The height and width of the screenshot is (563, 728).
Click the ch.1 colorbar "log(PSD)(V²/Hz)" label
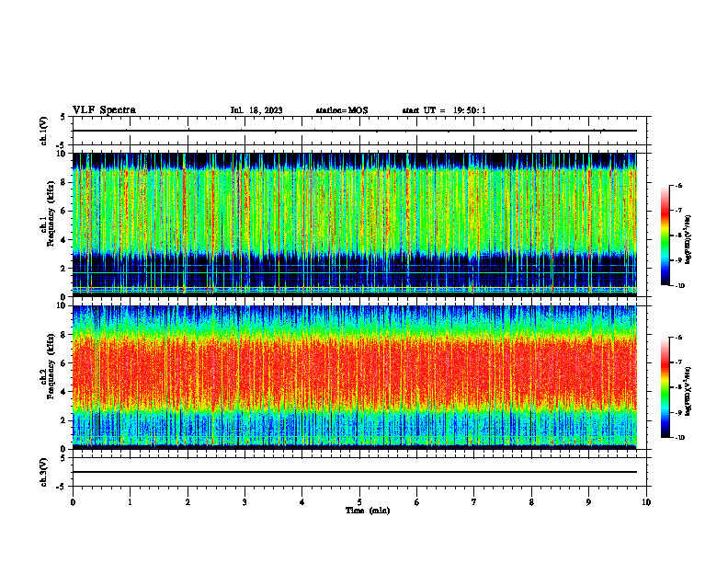pos(688,239)
